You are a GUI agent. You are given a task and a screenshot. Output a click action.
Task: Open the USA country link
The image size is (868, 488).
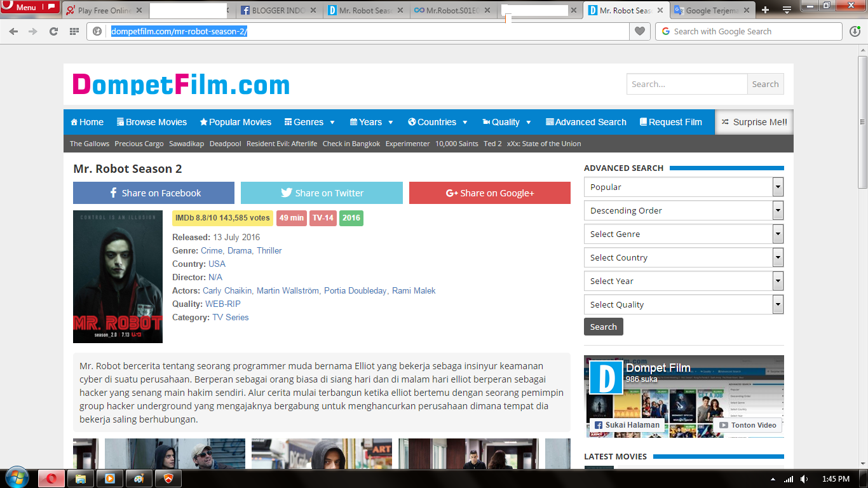tap(217, 264)
